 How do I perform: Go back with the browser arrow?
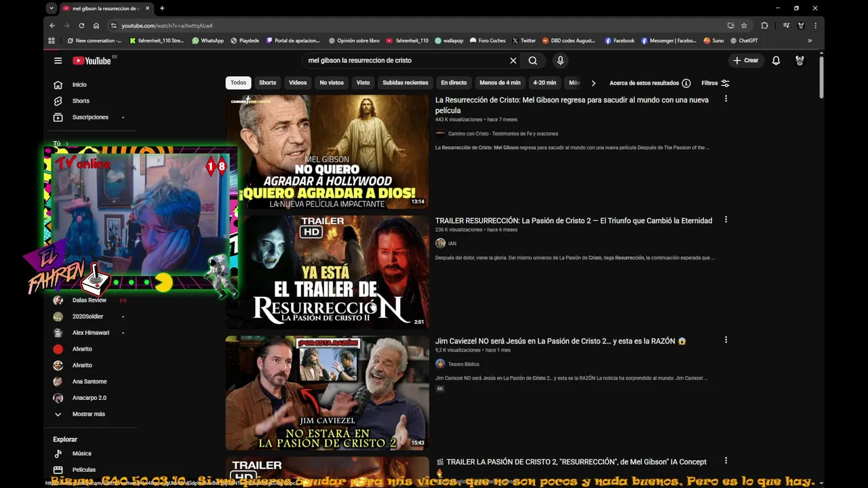[52, 26]
